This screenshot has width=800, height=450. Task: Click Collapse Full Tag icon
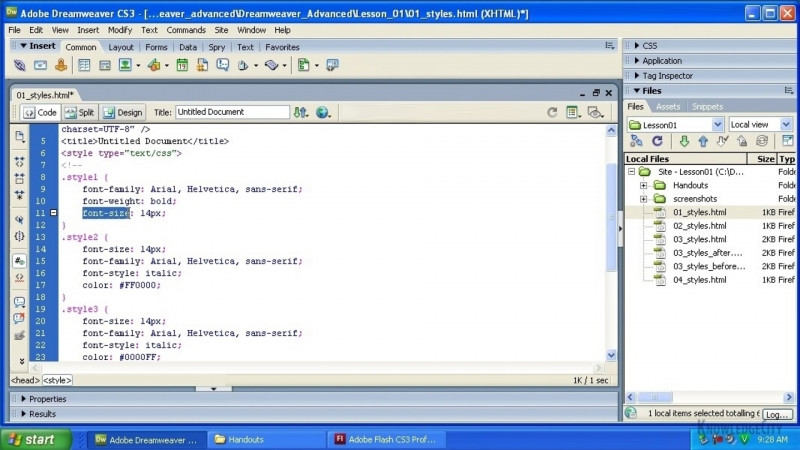click(x=19, y=162)
